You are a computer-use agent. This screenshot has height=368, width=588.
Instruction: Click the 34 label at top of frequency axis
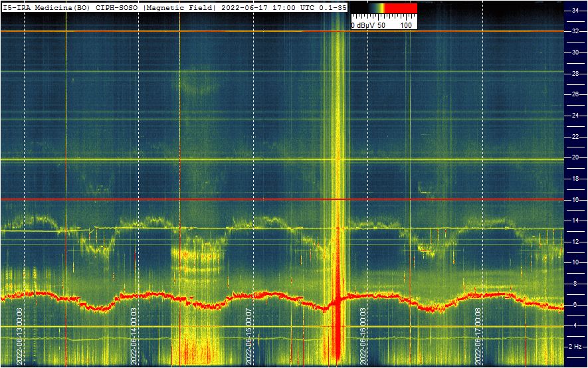coord(575,11)
